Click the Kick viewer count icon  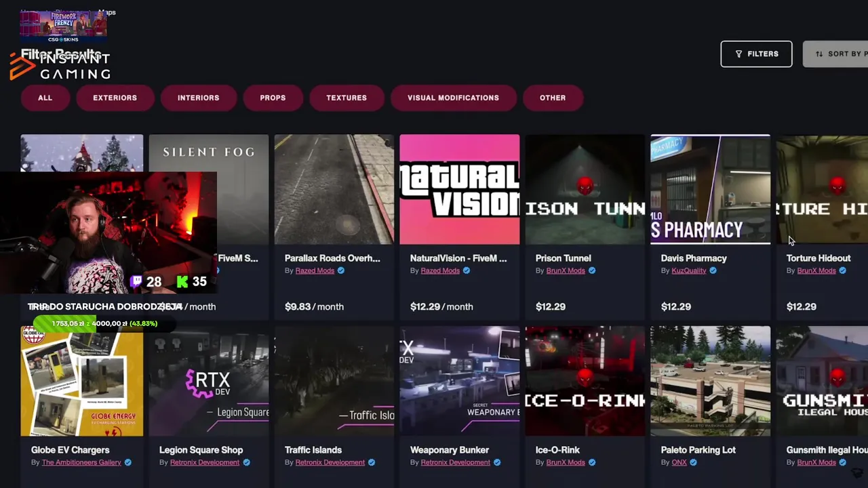[182, 281]
